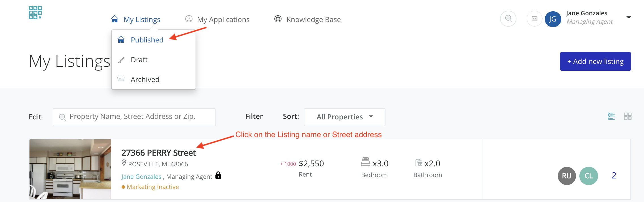Viewport: 644px width, 202px height.
Task: Choose Archived from the listings menu
Action: pos(145,79)
